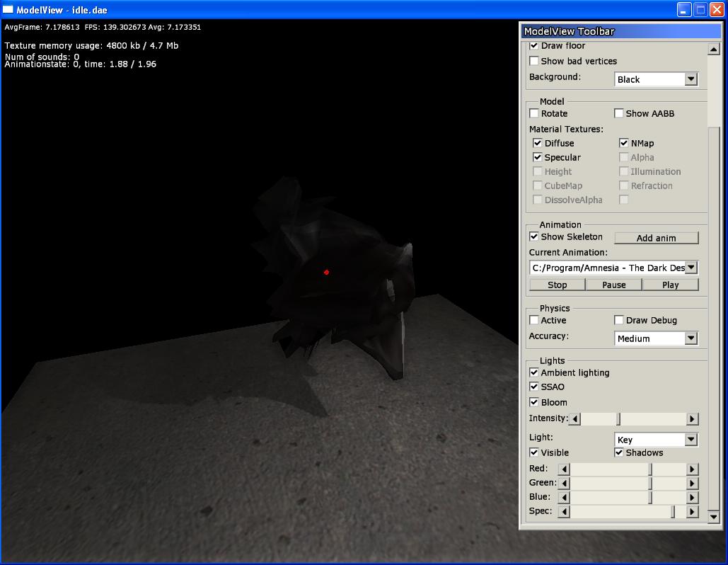Click the Red color slider handle
This screenshot has height=565, width=728.
pos(650,469)
